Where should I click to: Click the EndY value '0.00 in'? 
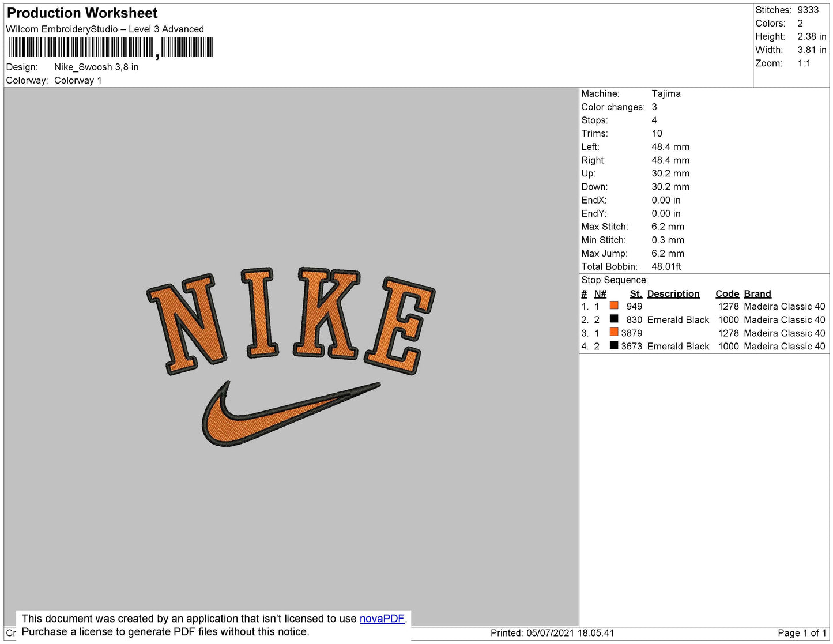pos(666,213)
